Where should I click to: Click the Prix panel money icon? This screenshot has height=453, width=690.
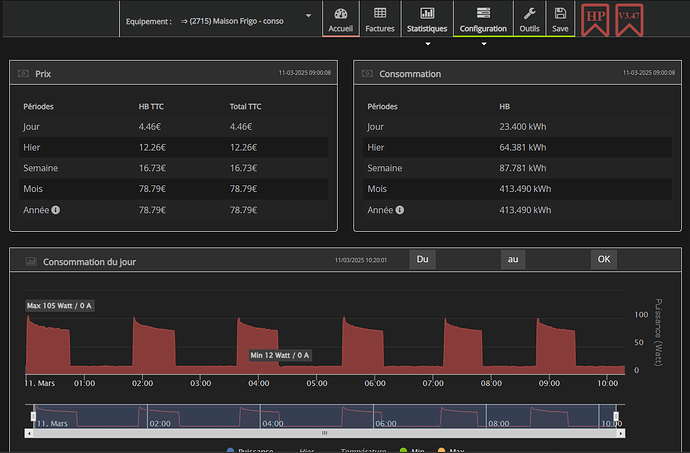click(x=23, y=74)
